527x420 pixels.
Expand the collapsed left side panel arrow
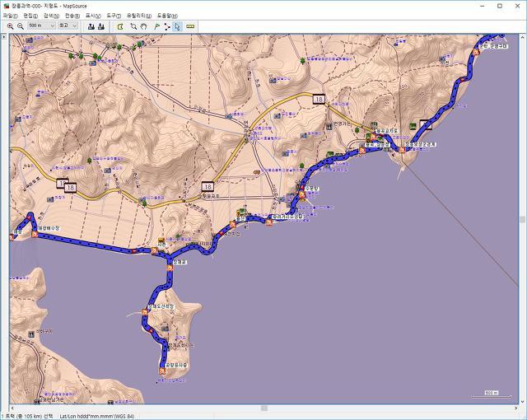(4, 36)
